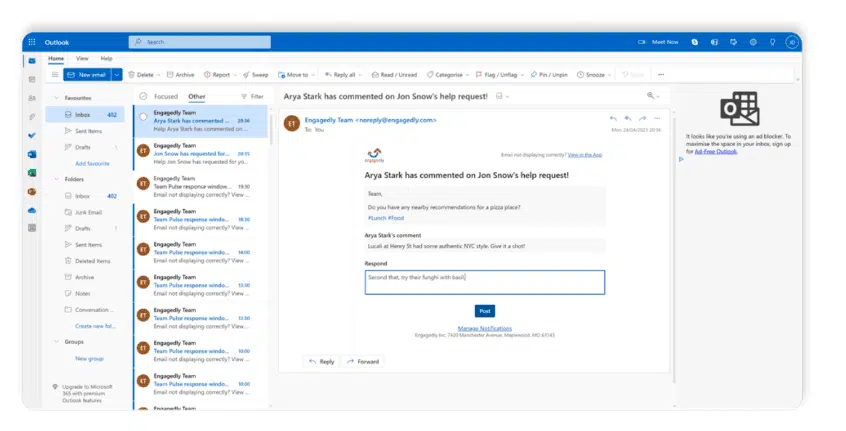Open the More apps icon in left rail
The width and height of the screenshot is (846, 431).
(x=32, y=228)
